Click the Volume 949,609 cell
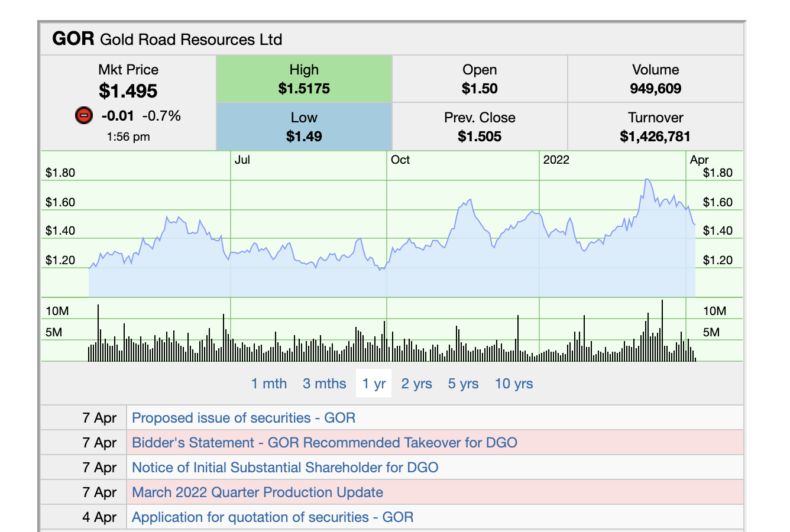 [655, 79]
